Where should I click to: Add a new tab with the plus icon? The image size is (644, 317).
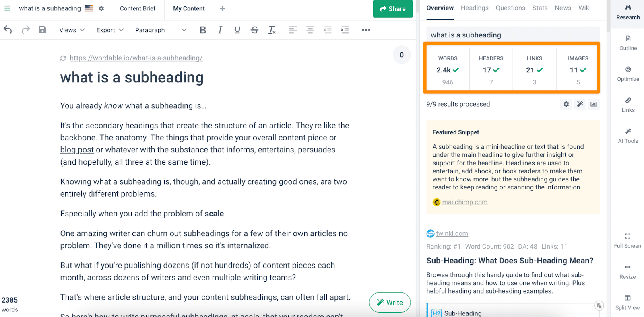(222, 8)
